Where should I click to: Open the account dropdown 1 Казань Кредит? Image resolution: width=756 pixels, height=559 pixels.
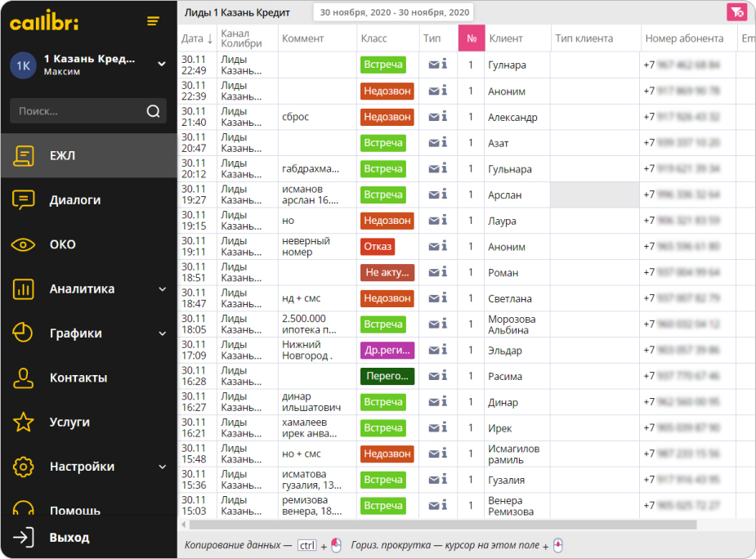pos(162,64)
